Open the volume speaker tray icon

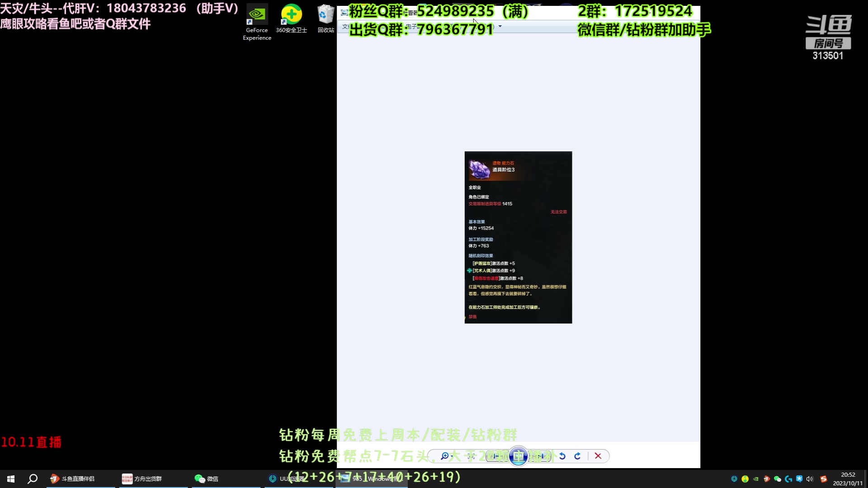click(x=810, y=479)
